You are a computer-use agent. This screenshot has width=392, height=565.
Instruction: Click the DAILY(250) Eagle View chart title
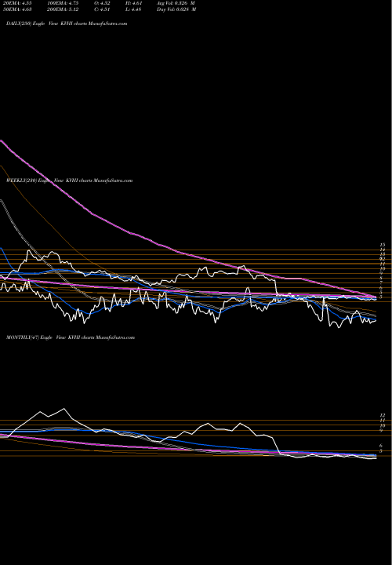[x=67, y=24]
